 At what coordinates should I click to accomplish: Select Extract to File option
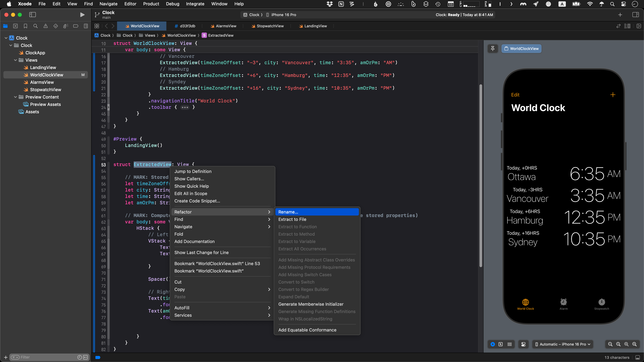[x=292, y=219]
